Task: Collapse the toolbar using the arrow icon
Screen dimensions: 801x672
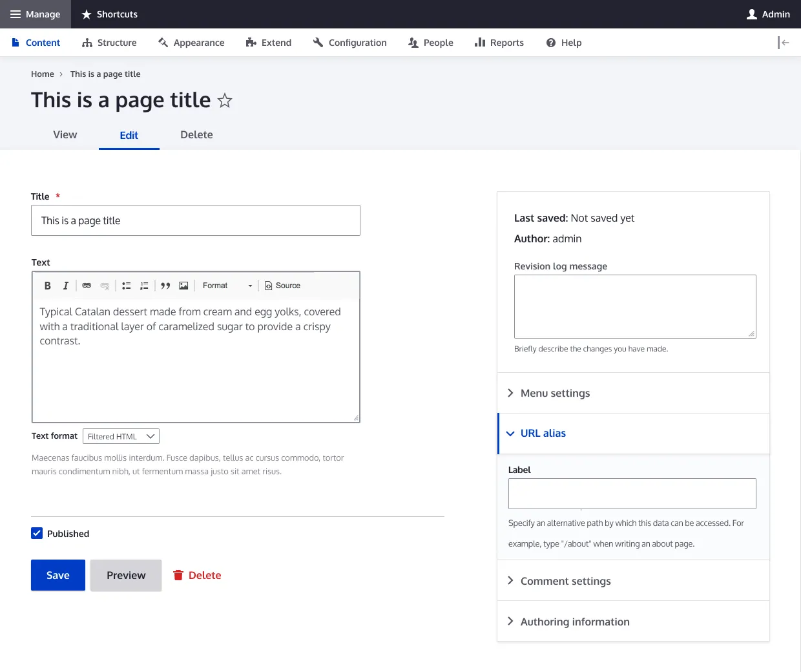Action: [x=784, y=43]
